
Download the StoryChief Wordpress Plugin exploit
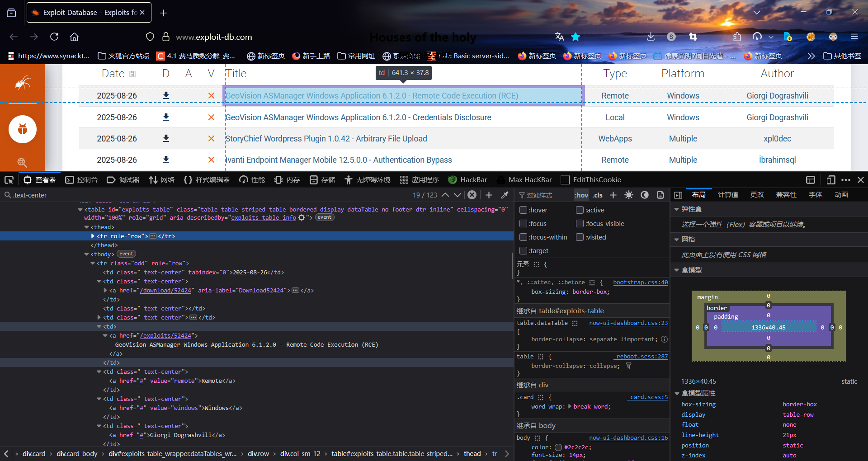point(166,138)
